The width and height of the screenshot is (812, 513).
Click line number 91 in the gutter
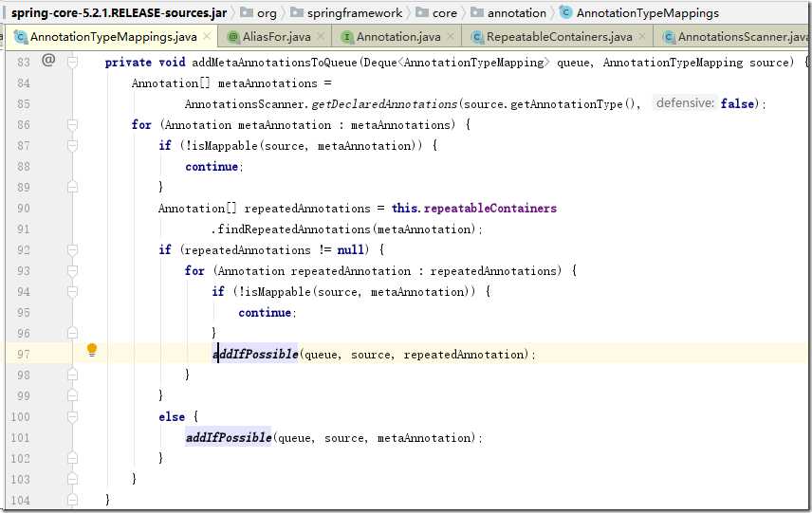(x=24, y=229)
